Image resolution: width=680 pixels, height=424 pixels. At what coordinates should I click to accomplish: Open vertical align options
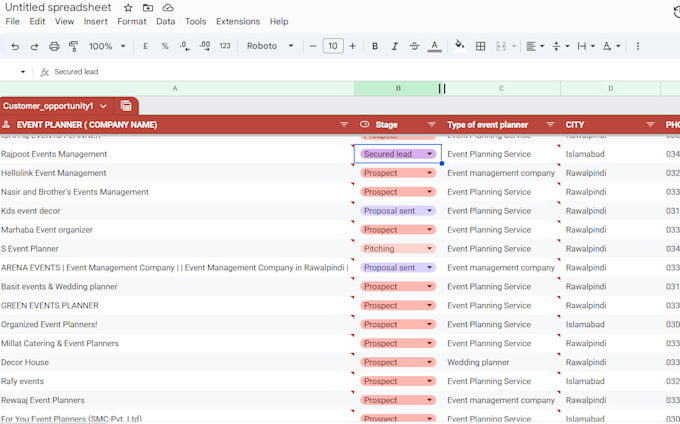561,46
